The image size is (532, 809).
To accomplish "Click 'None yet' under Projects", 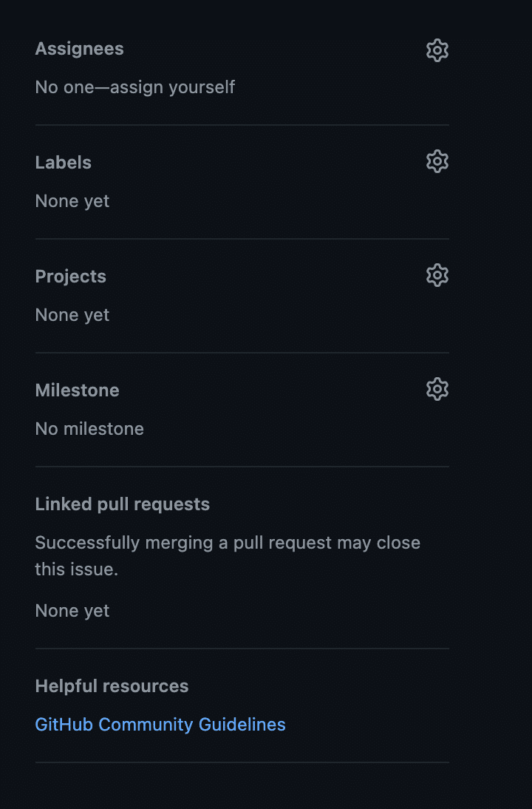I will point(72,315).
